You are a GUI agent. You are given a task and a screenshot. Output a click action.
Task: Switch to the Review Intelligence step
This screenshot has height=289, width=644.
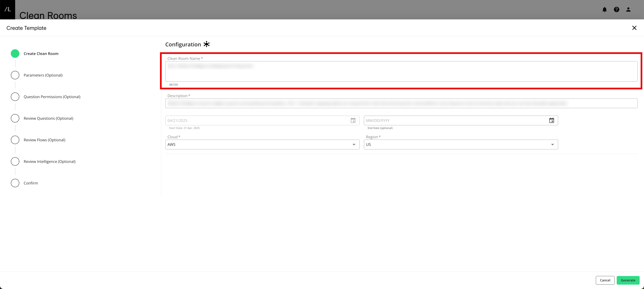(x=15, y=161)
